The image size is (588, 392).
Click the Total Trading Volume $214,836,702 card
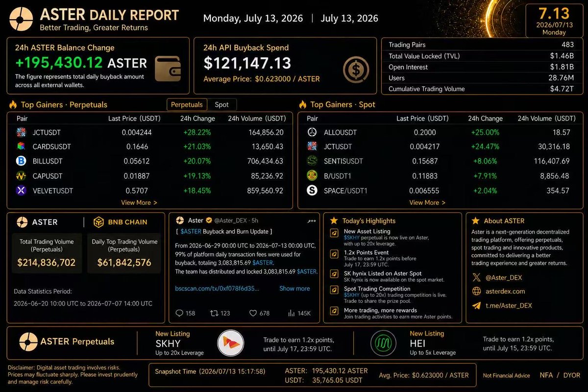[47, 253]
